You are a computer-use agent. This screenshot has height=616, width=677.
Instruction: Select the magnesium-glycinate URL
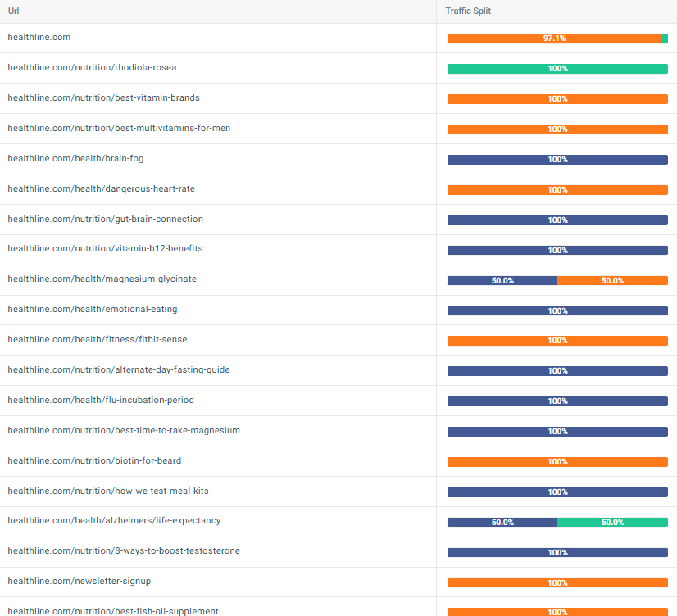[102, 279]
